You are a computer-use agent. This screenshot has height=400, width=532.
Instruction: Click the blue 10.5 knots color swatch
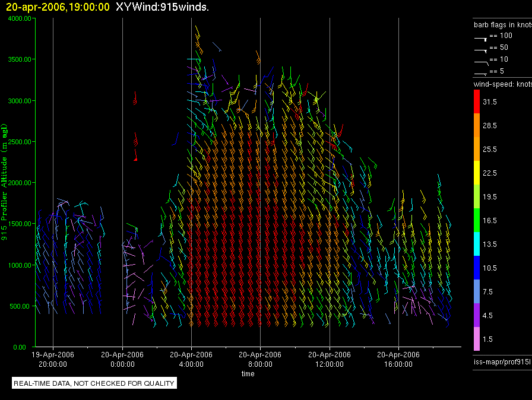point(477,268)
